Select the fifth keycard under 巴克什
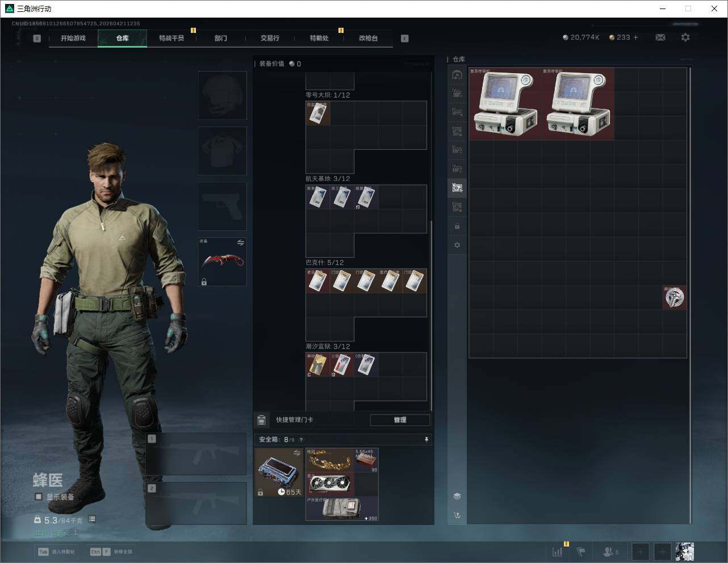This screenshot has height=563, width=728. coord(415,281)
